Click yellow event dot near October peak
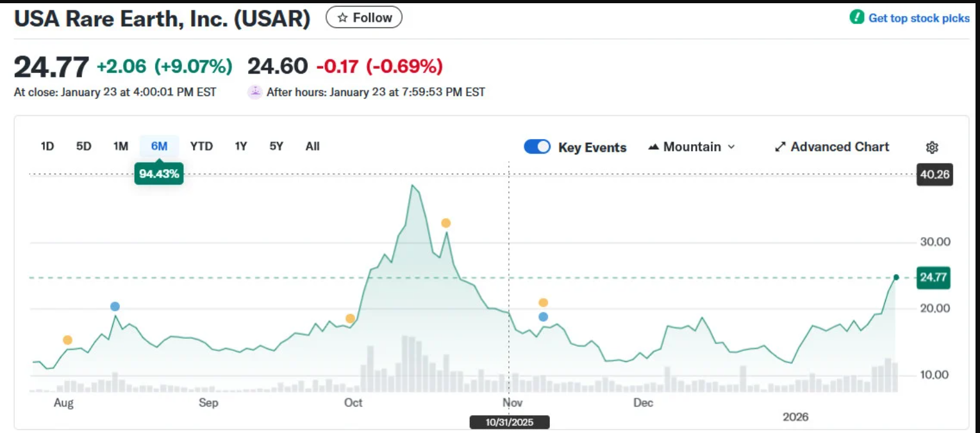980x433 pixels. tap(445, 223)
